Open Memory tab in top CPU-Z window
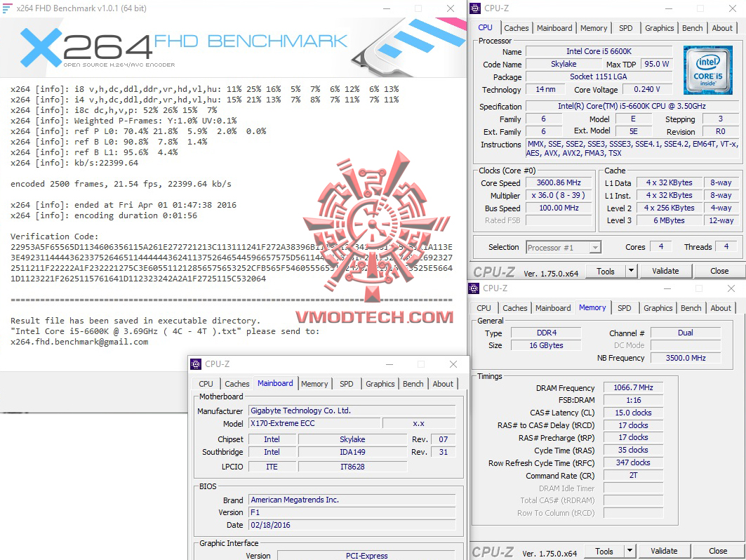 tap(593, 28)
